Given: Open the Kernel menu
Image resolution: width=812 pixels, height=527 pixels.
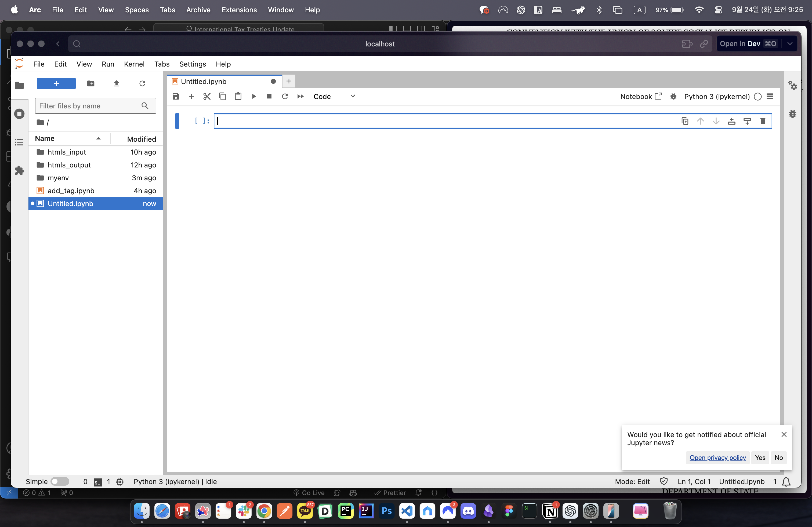Looking at the screenshot, I should point(134,64).
